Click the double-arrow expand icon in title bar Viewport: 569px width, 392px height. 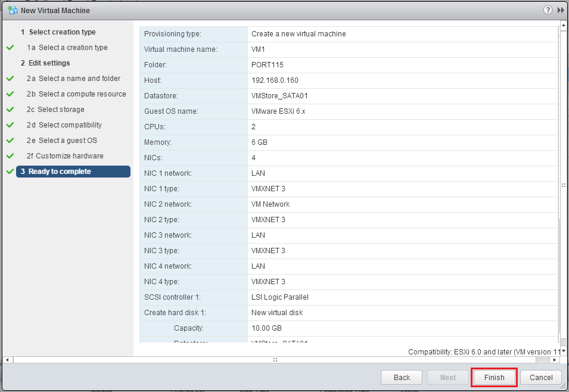click(x=561, y=10)
